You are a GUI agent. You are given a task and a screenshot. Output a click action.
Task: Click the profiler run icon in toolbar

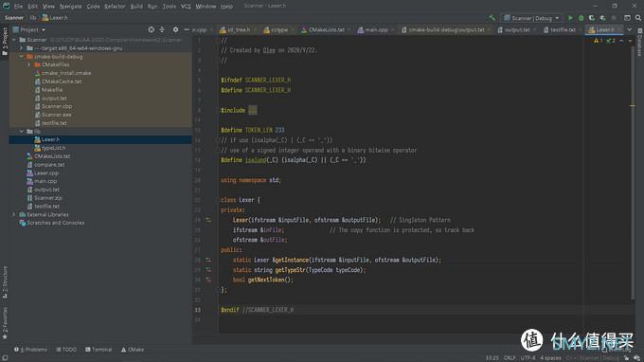click(x=602, y=18)
